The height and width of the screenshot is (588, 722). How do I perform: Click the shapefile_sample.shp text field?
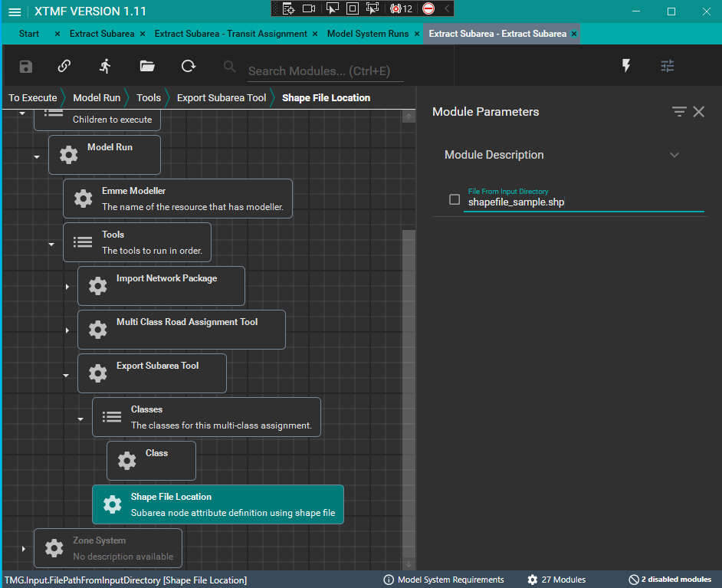(583, 202)
